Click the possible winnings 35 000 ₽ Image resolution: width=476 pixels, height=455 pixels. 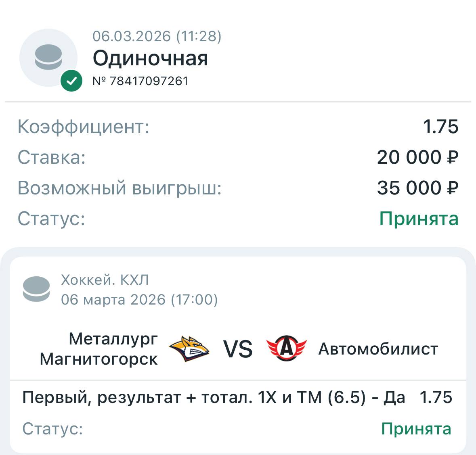(x=417, y=188)
